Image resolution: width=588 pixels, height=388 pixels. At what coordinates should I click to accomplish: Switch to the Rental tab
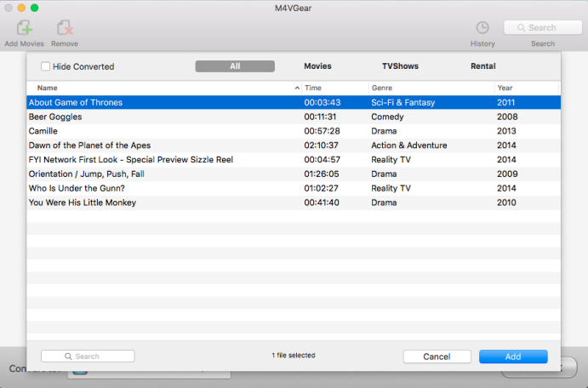[x=483, y=66]
